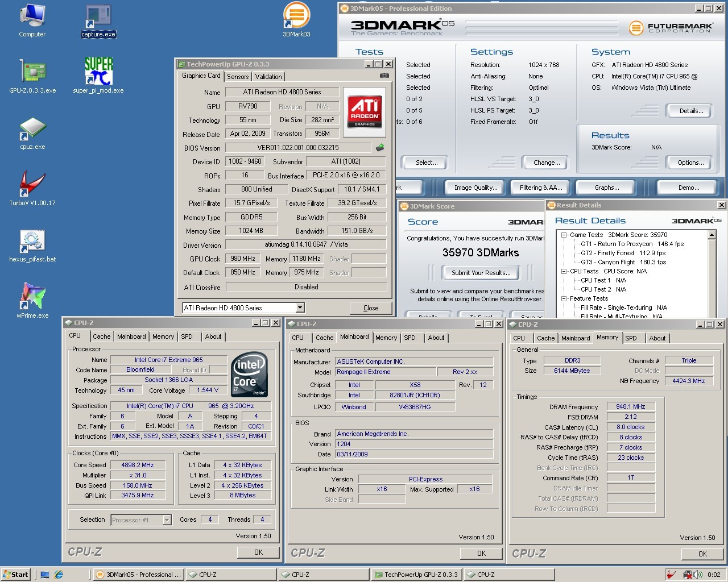Viewport: 728px width, 582px height.
Task: Select the 3DMark03 desktop shortcut
Action: (296, 20)
